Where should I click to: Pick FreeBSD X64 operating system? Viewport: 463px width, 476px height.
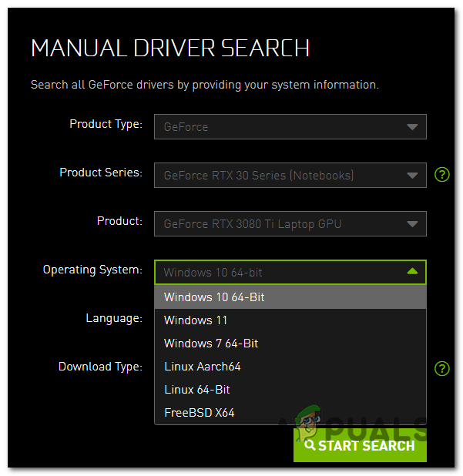coord(290,413)
